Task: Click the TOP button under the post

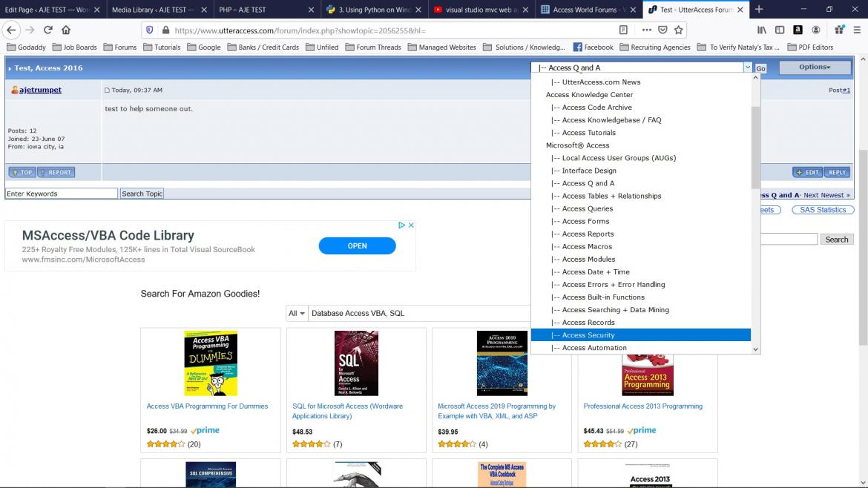Action: tap(22, 172)
